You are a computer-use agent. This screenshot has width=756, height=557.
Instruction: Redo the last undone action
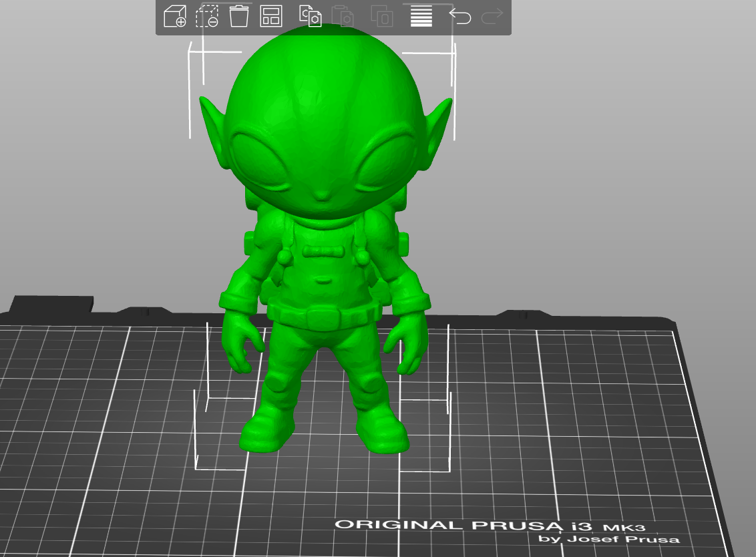492,16
